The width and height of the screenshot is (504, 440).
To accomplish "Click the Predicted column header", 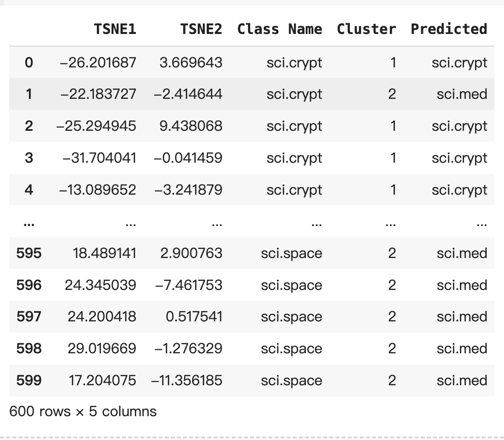I will click(x=449, y=29).
